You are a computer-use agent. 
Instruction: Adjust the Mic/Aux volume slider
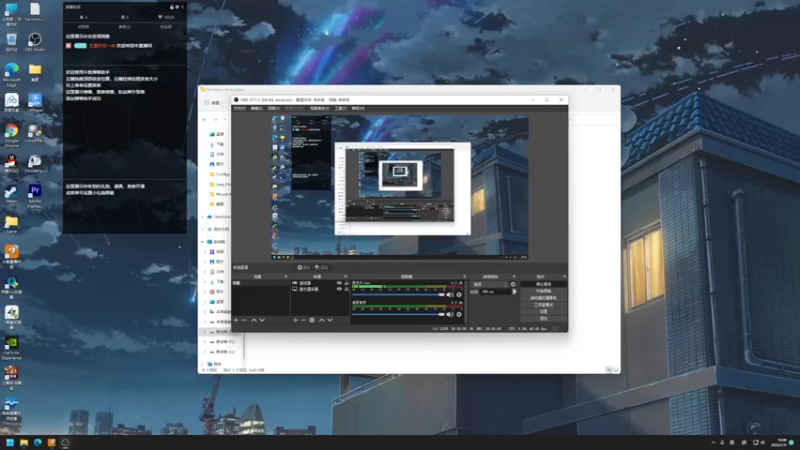(398, 294)
